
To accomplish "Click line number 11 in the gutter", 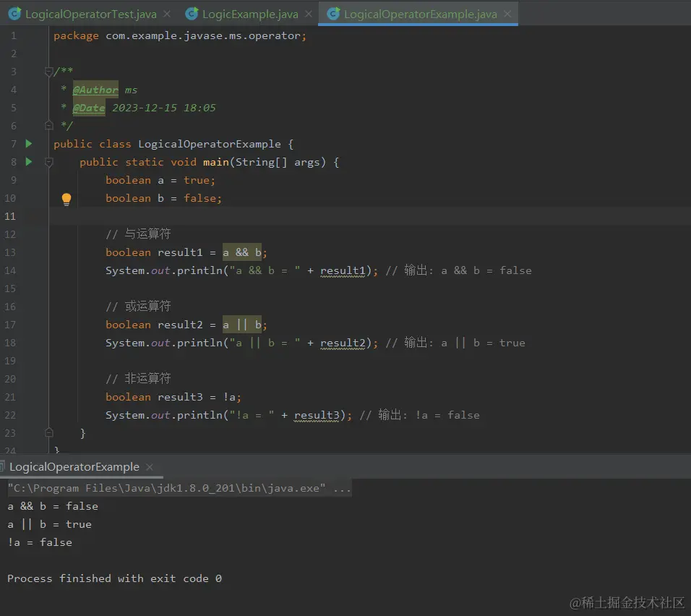I will click(x=10, y=216).
